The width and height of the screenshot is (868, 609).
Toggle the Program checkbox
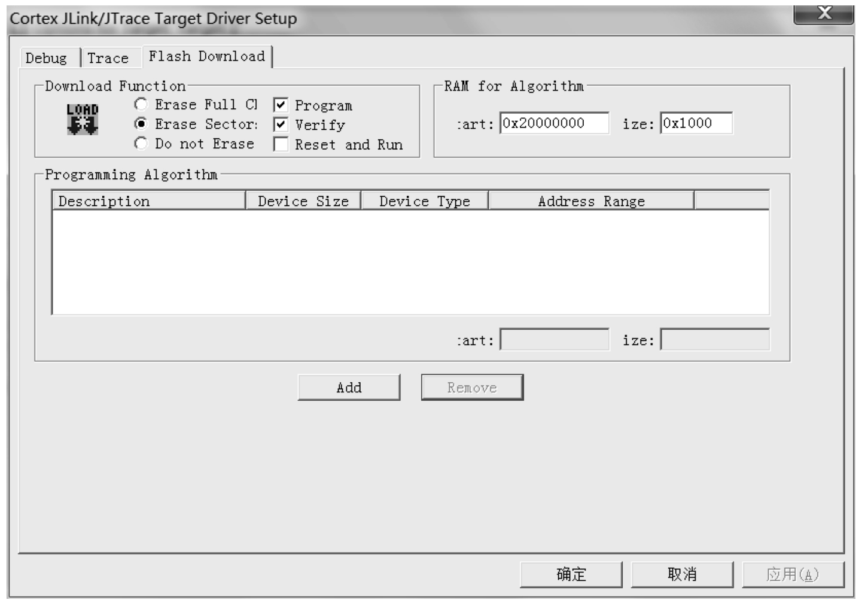click(x=281, y=105)
